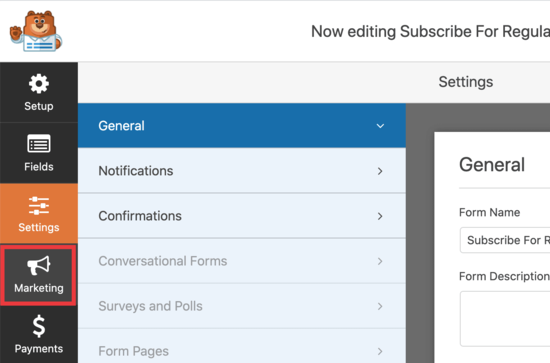550x363 pixels.
Task: Expand Confirmations using its right chevron
Action: (x=380, y=216)
